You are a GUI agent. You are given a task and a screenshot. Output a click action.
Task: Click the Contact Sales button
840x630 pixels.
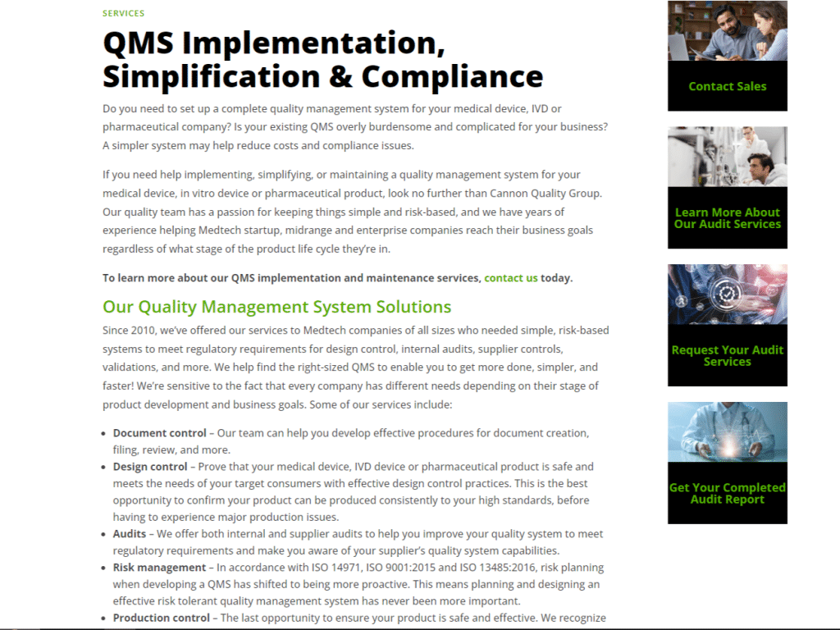tap(727, 86)
